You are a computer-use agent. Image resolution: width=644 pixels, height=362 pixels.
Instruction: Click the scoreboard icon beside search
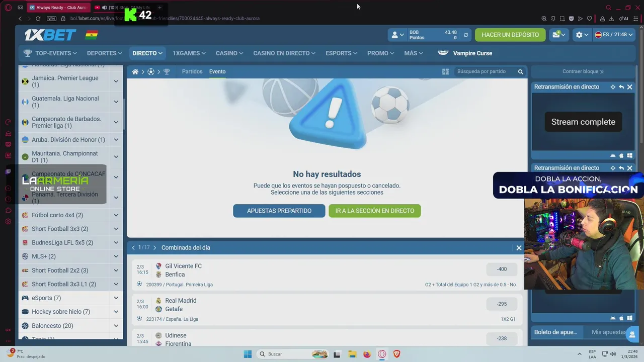445,72
